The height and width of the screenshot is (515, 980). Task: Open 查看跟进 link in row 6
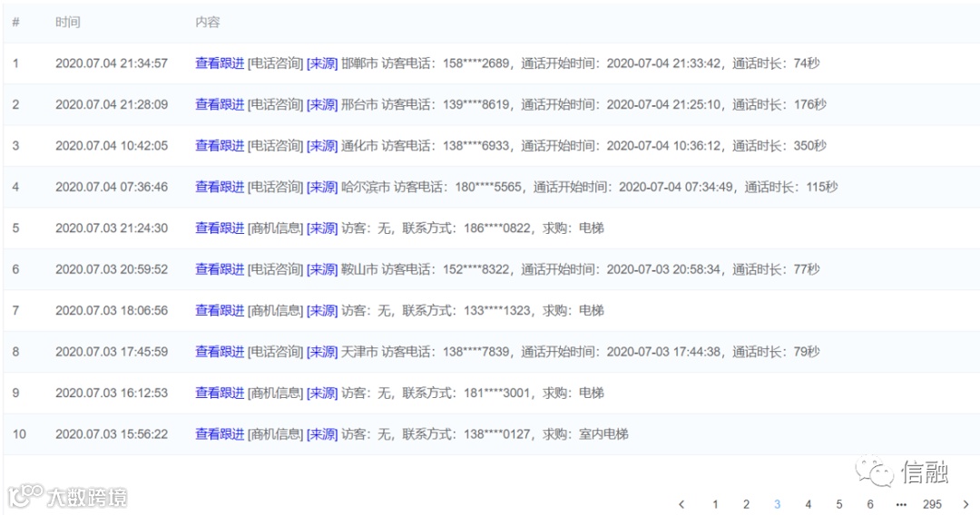[x=220, y=269]
